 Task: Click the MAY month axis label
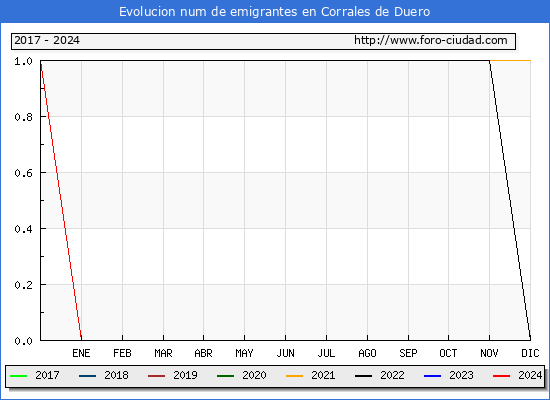244,353
